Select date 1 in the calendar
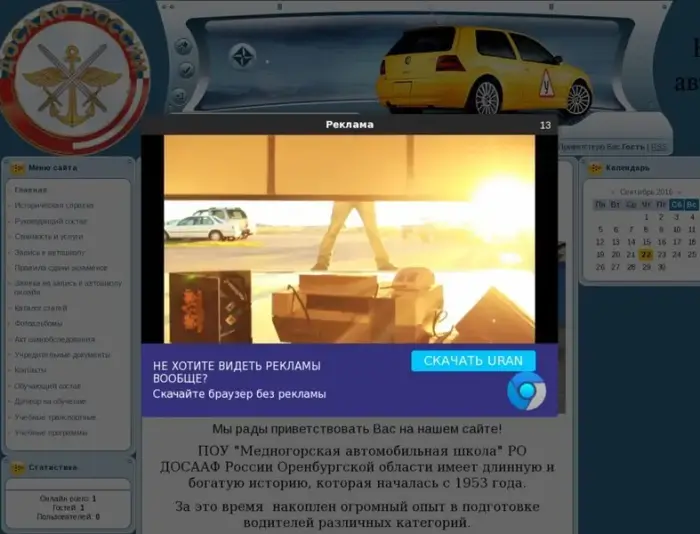700x534 pixels. pos(646,217)
